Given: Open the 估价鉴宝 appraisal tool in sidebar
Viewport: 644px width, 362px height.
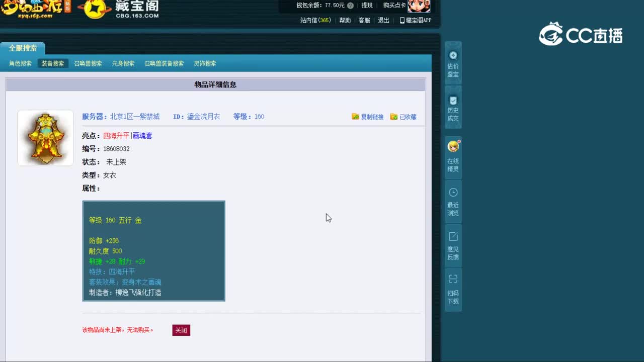Looking at the screenshot, I should [x=452, y=63].
